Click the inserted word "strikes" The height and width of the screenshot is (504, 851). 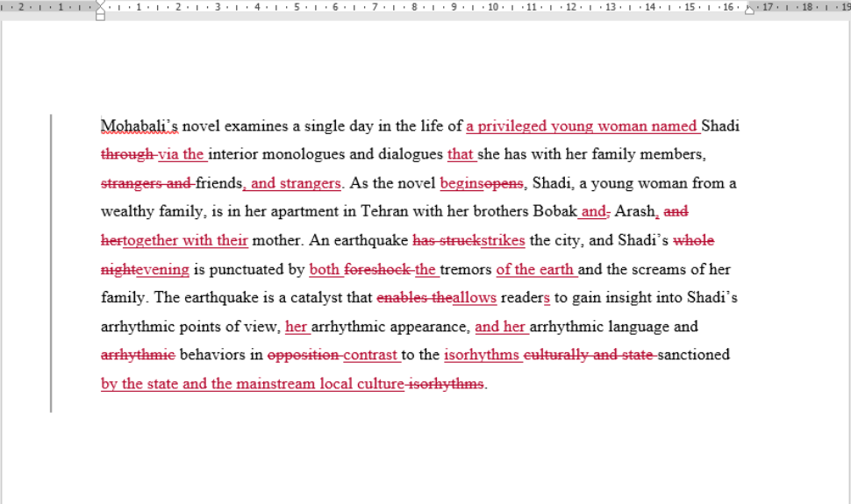(x=503, y=241)
